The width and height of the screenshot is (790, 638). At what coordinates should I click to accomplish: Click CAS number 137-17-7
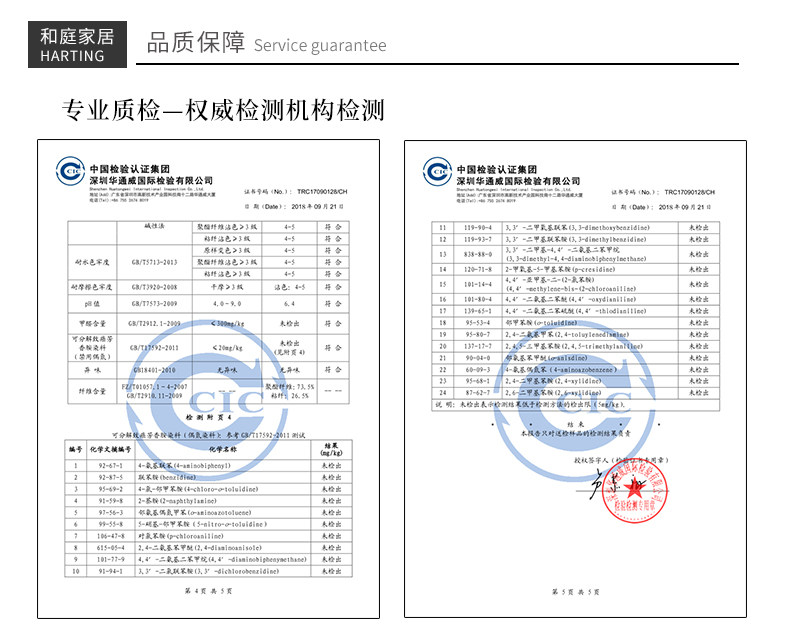point(478,346)
